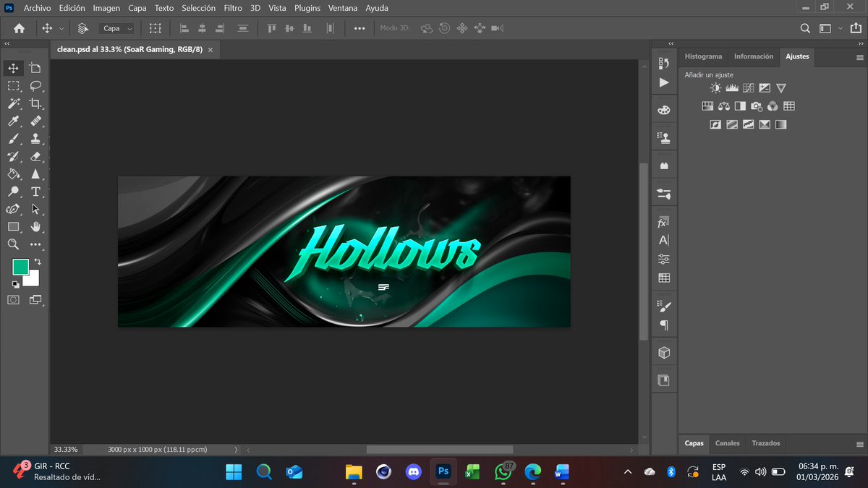Viewport: 868px width, 488px height.
Task: Switch to the Trazados tab
Action: coord(765,443)
